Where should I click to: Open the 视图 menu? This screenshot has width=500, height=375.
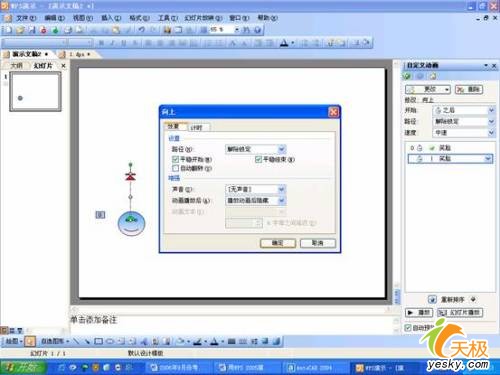(82, 18)
